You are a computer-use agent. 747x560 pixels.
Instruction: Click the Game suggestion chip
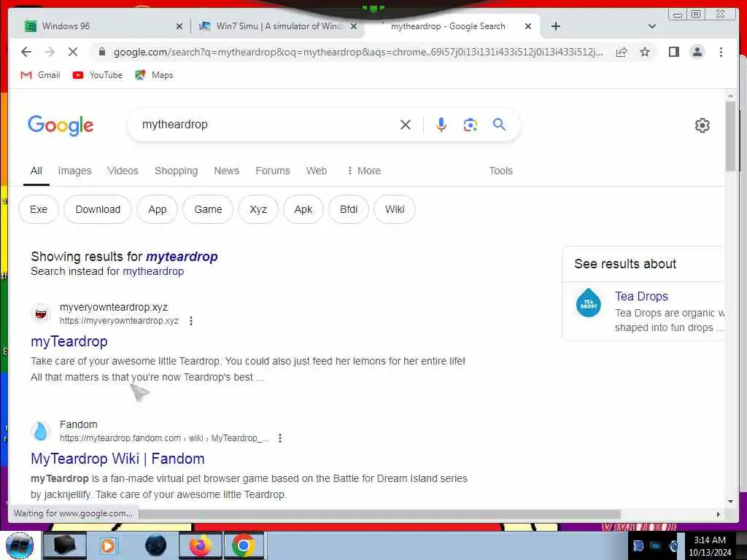click(x=208, y=209)
